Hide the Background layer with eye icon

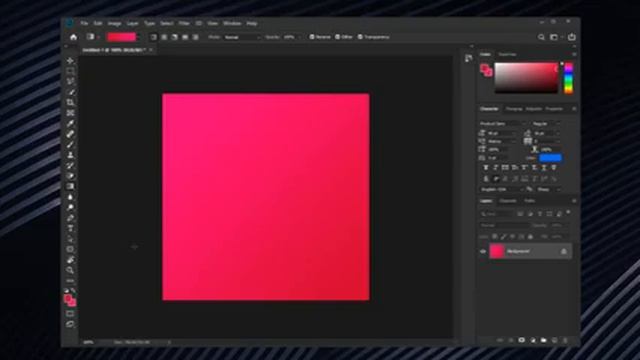[483, 251]
